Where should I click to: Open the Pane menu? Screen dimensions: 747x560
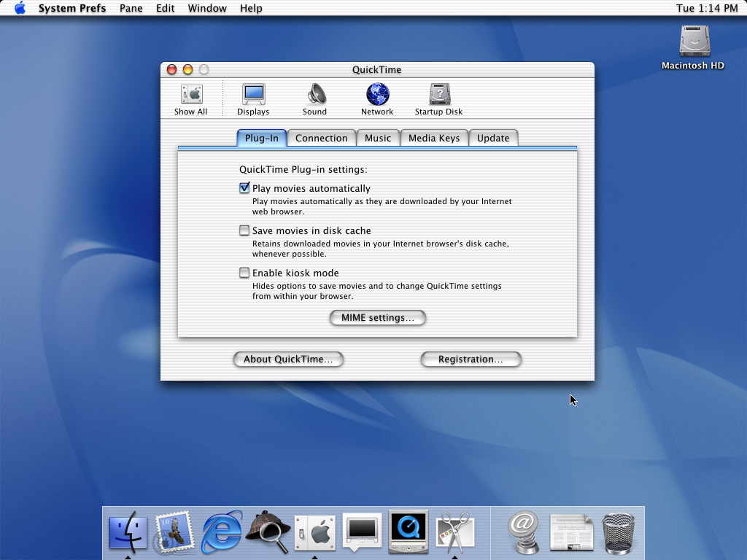pyautogui.click(x=131, y=8)
